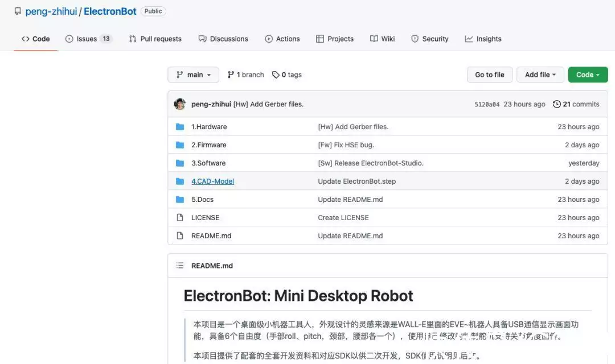Viewport: 615px width, 364px height.
Task: Click the README outline list icon
Action: tap(180, 265)
